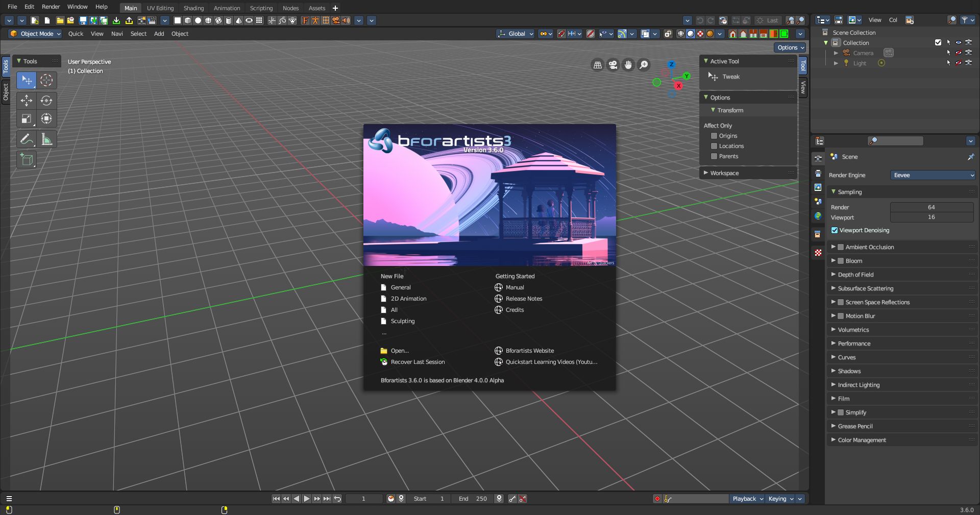The width and height of the screenshot is (980, 515).
Task: Open the Add menu in viewport header
Action: pos(159,34)
